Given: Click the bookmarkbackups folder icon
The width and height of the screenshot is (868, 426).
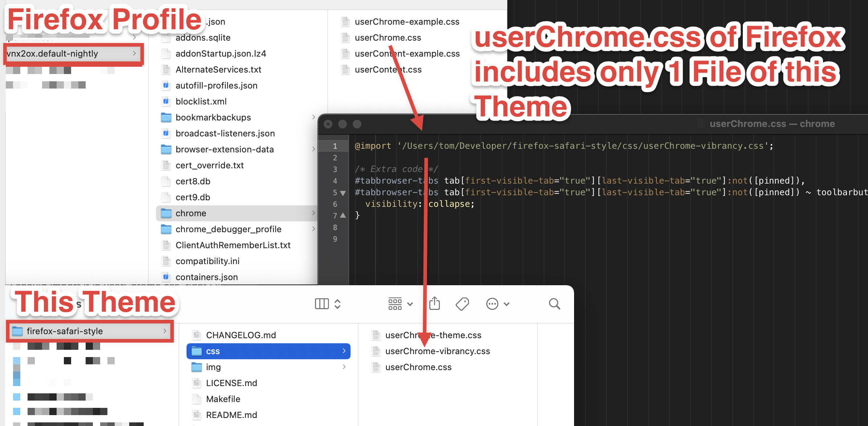Looking at the screenshot, I should click(166, 117).
